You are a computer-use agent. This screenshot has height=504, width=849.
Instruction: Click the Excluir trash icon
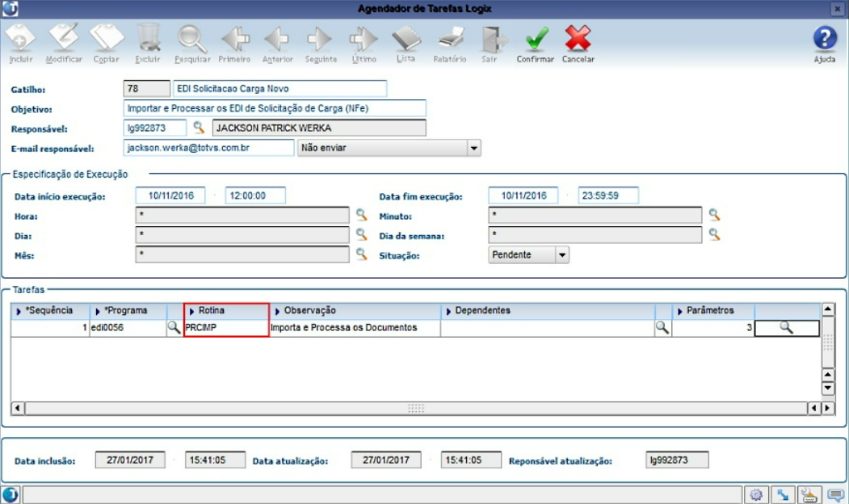click(149, 40)
